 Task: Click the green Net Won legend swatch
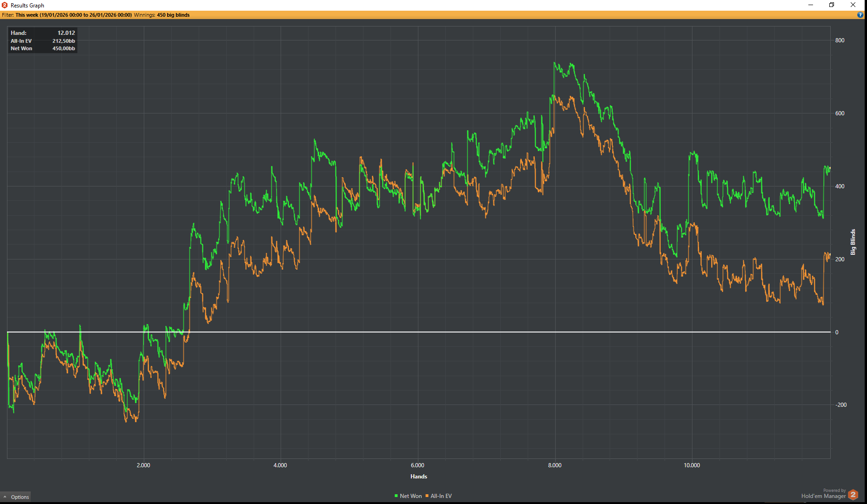396,496
